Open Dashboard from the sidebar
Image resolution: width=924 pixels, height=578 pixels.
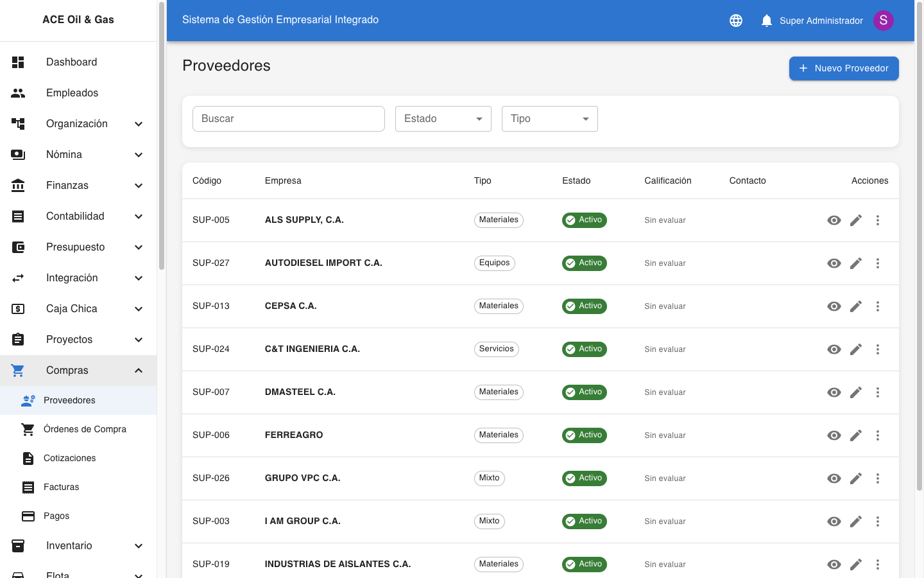(x=71, y=62)
